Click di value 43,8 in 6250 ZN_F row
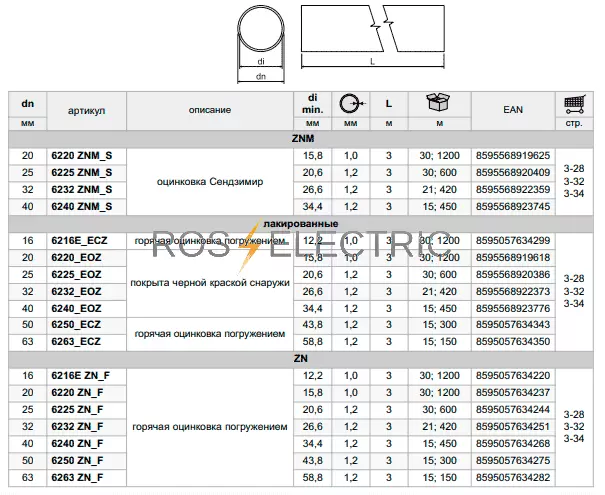This screenshot has width=605, height=495. click(313, 460)
